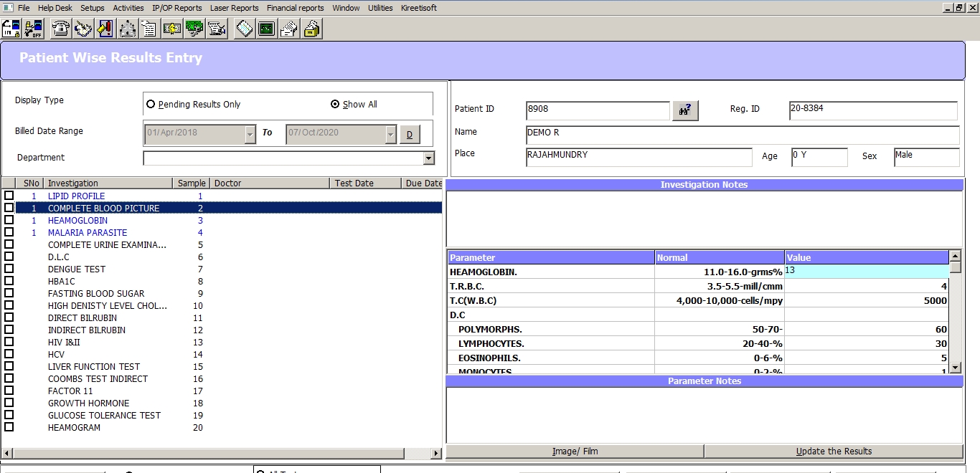Expand the billed start date dropdown

[250, 134]
